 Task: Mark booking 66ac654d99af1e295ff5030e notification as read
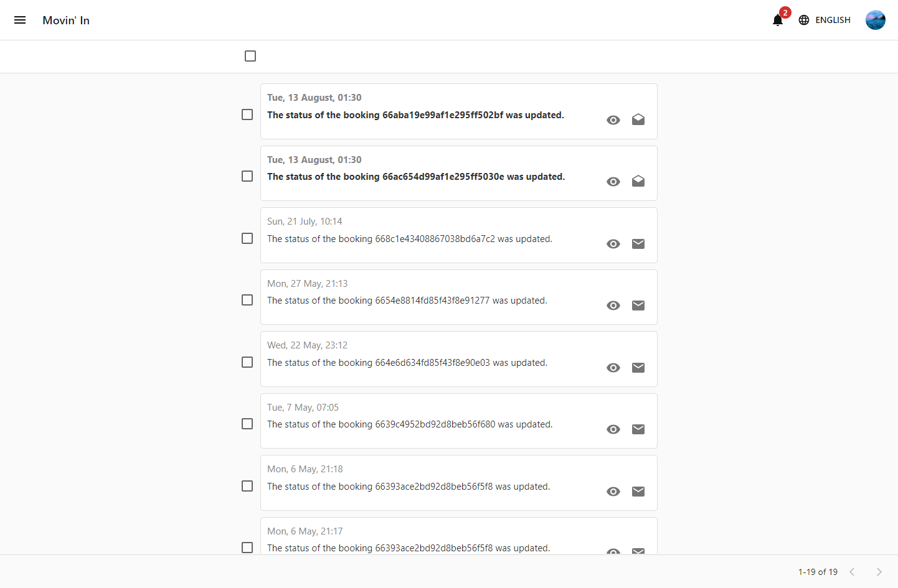pos(638,181)
